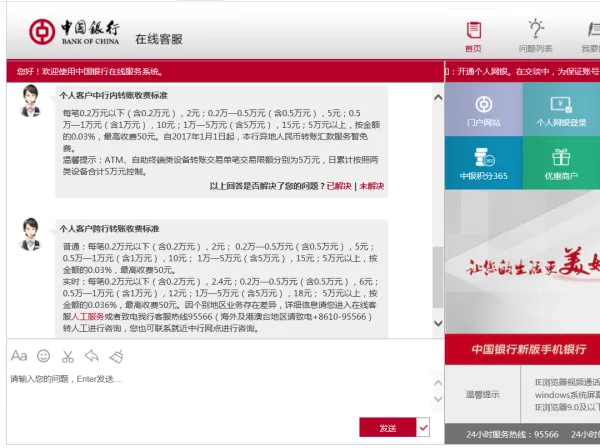Click the scrolling 开通个人网银 notice
The height and width of the screenshot is (448, 600).
click(x=523, y=72)
